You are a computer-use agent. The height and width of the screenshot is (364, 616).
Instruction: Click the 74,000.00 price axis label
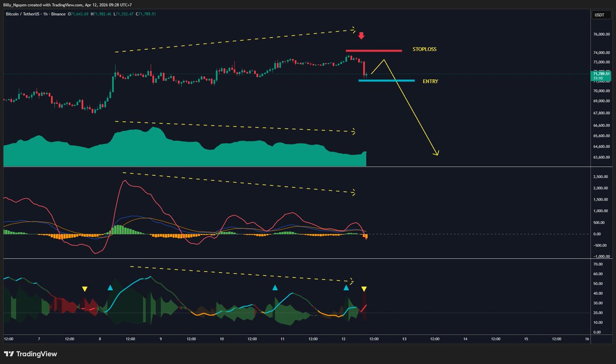point(601,53)
